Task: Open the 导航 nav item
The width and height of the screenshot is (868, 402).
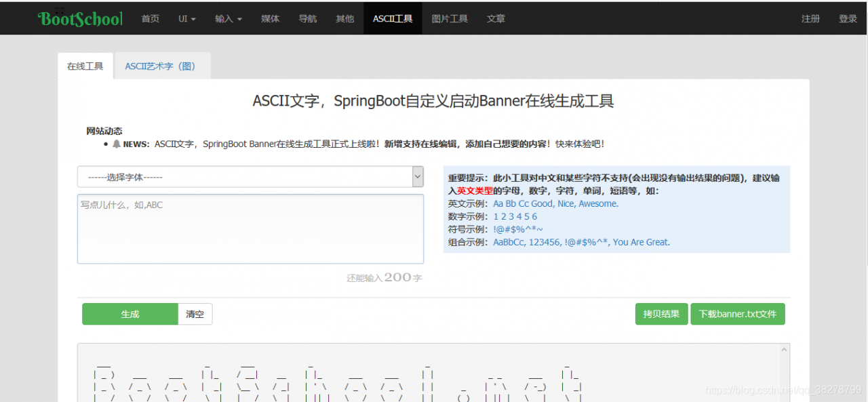Action: (x=308, y=18)
